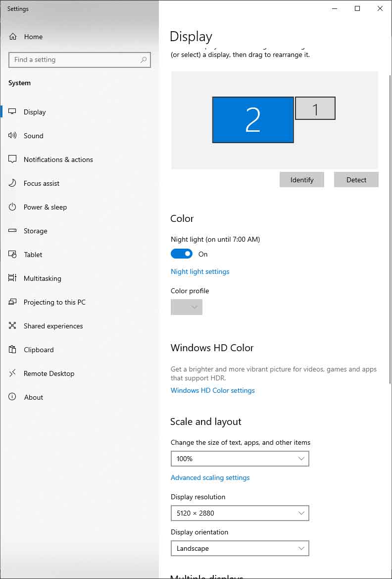Go to Multitasking settings page
The width and height of the screenshot is (392, 579).
point(42,278)
